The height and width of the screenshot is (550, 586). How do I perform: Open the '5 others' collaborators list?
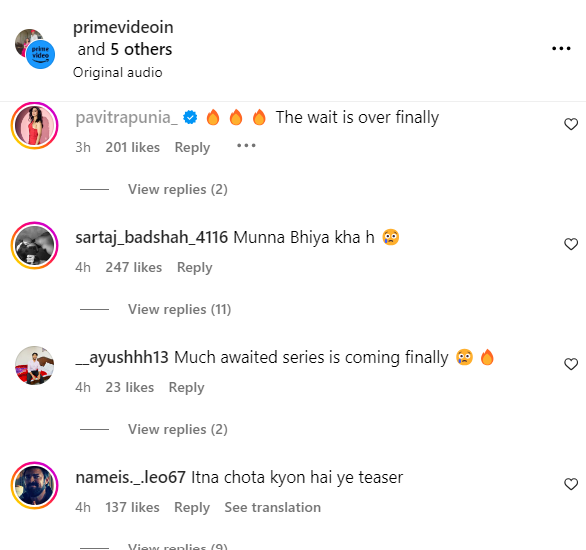[141, 49]
